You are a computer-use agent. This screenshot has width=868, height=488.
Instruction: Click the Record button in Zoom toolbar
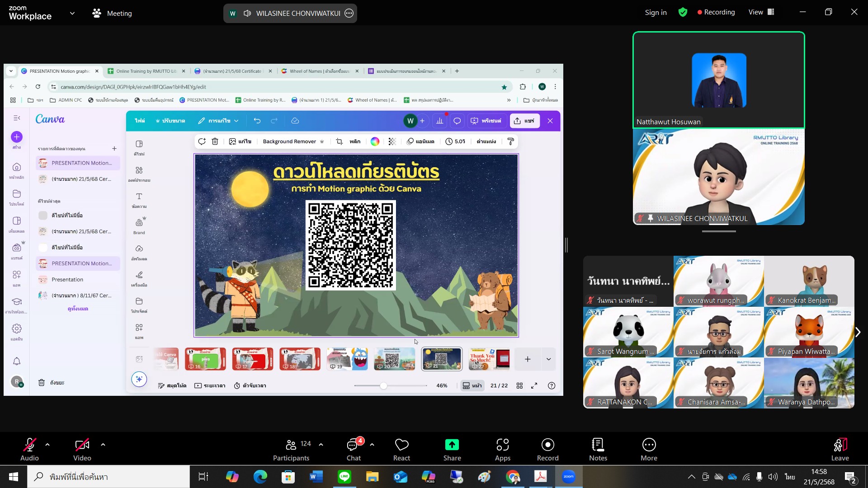547,449
